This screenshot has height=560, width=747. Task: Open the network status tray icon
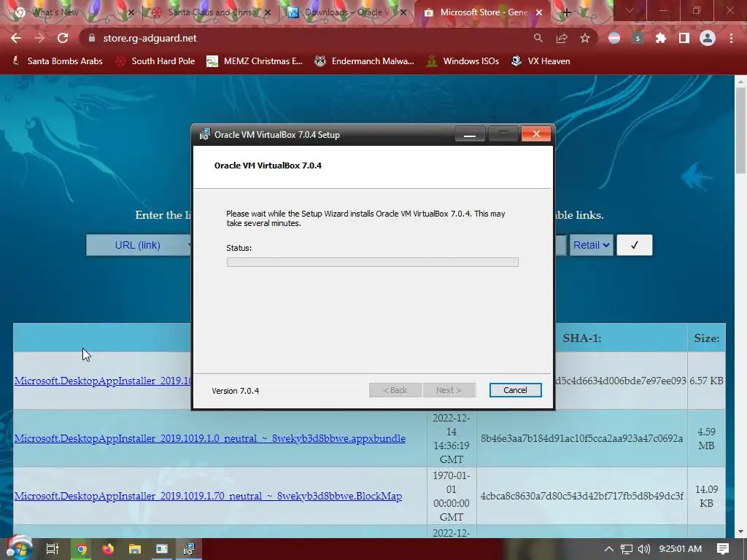tap(627, 549)
